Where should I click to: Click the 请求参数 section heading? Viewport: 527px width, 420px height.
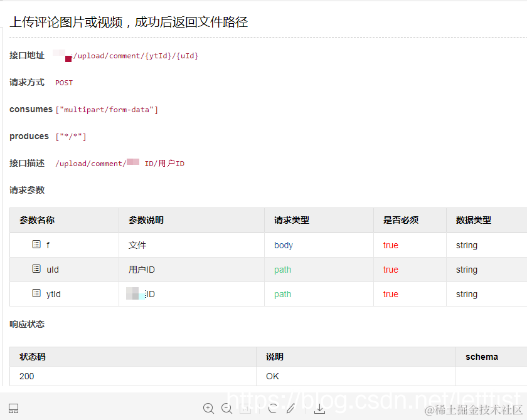coord(27,190)
